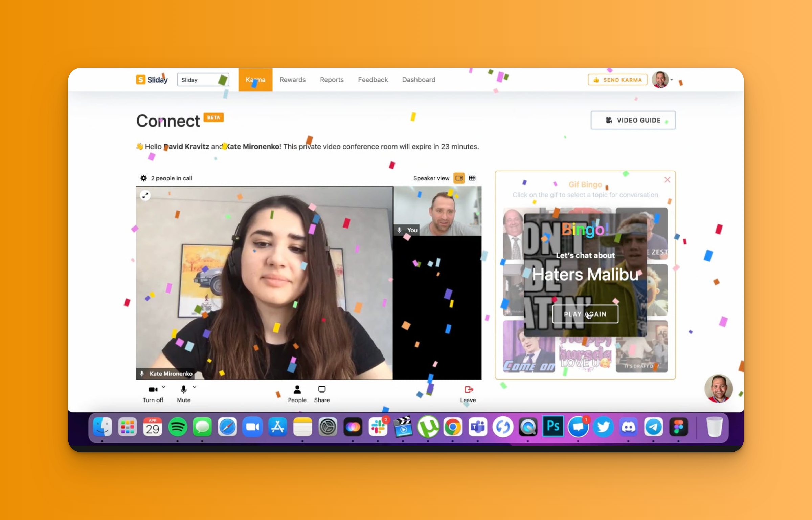812x520 pixels.
Task: Click the Sliday logo
Action: [x=152, y=80]
